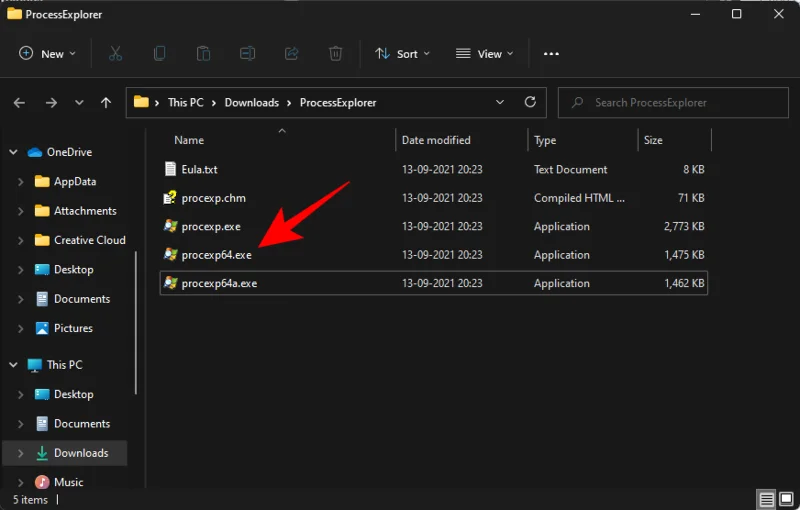Collapse the This PC tree node
The width and height of the screenshot is (800, 510).
pyautogui.click(x=13, y=365)
